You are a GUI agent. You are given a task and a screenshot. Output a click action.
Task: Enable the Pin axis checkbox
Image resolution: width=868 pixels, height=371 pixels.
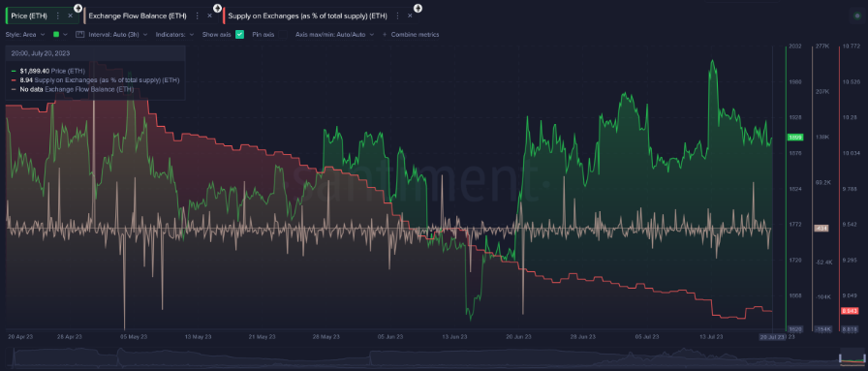[x=282, y=34]
